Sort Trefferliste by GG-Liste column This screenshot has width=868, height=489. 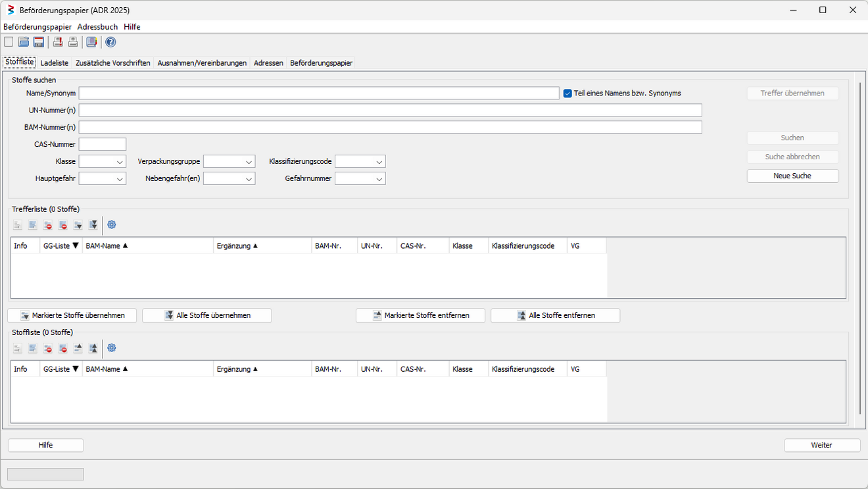pos(61,246)
